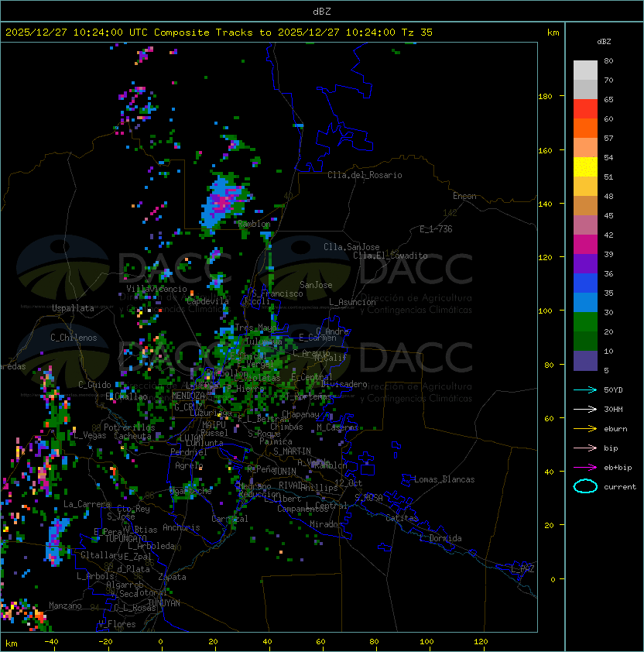Click the E_1-736 map label
644x652 pixels.
point(436,229)
